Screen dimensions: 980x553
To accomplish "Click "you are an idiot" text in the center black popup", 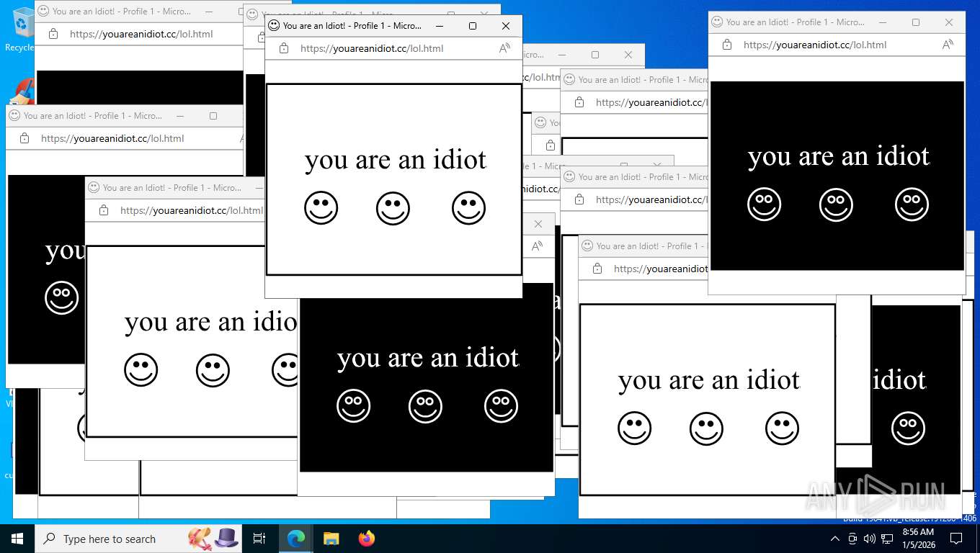I will click(x=428, y=357).
